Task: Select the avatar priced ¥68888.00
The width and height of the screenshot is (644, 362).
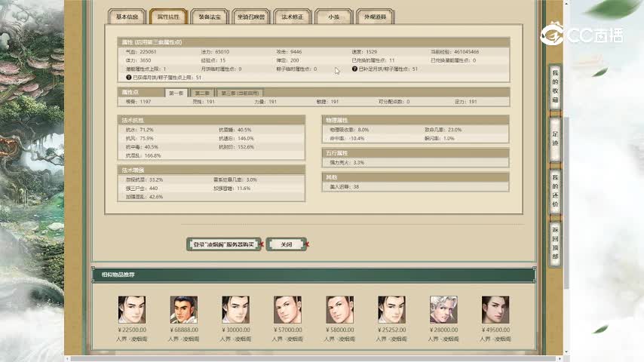Action: [184, 310]
